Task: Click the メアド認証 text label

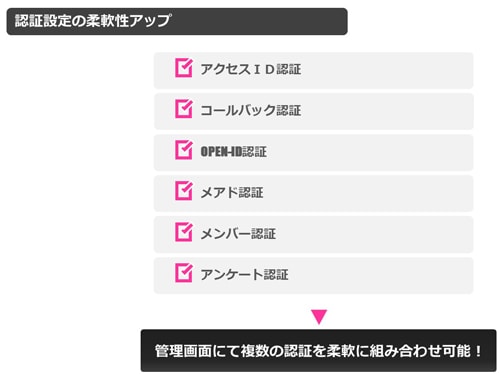Action: tap(232, 193)
